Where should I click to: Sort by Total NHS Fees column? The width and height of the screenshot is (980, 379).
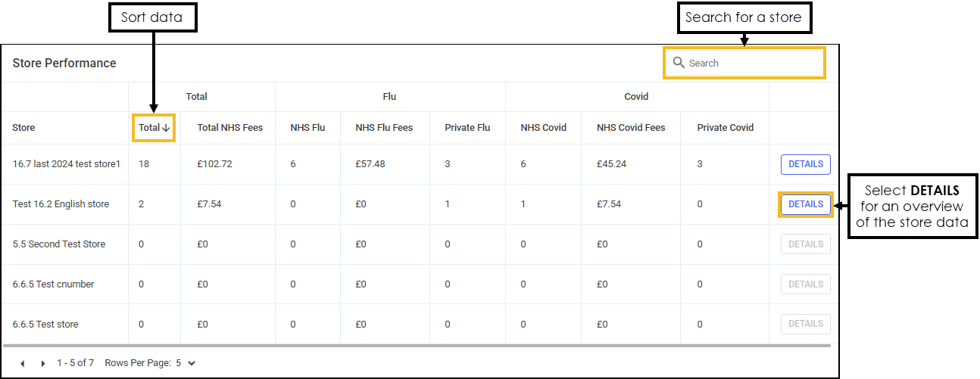(229, 128)
